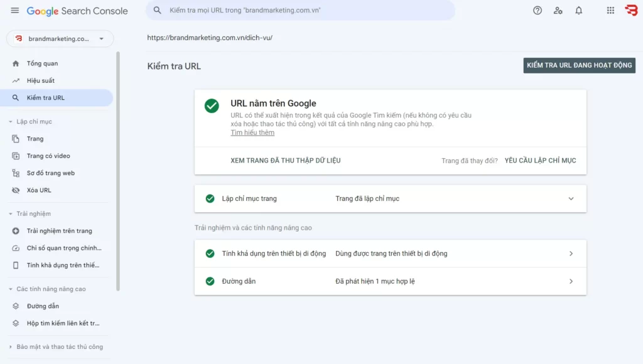Screen dimensions: 643x364
Task: Click YÊU CẦU LẬP CHỈ MỤC
Action: click(x=540, y=161)
